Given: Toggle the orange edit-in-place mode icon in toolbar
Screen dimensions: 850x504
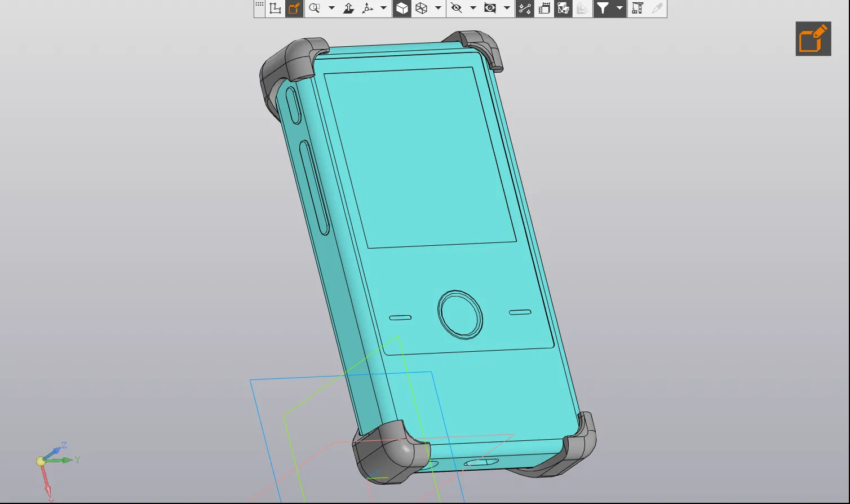Looking at the screenshot, I should 294,8.
